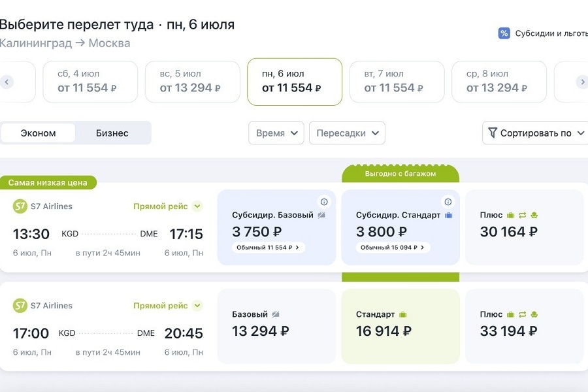
Task: Click the previous dates arrow in date carousel
Action: [7, 82]
